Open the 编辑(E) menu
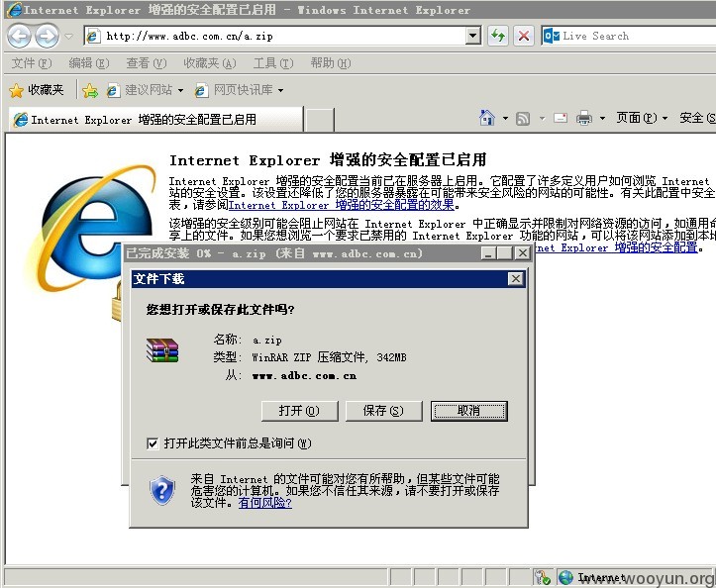The width and height of the screenshot is (716, 588). pyautogui.click(x=89, y=63)
